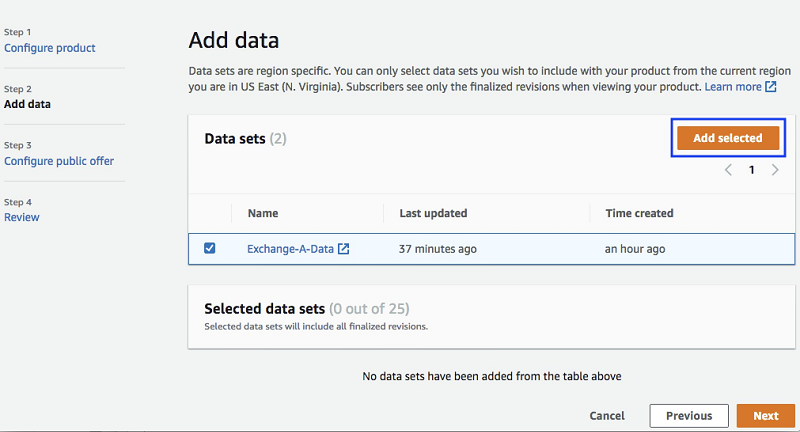The image size is (800, 432).
Task: Go to previous page of data sets
Action: pyautogui.click(x=729, y=170)
